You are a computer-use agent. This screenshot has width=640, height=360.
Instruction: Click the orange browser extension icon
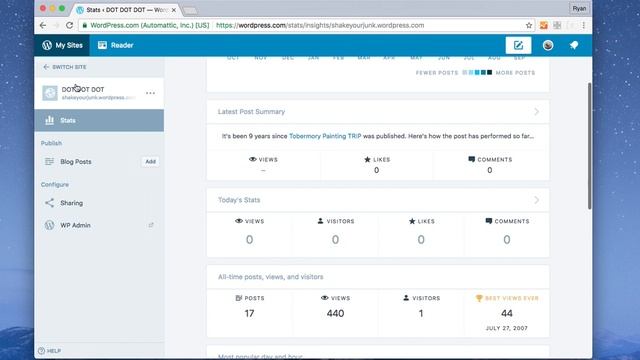544,25
